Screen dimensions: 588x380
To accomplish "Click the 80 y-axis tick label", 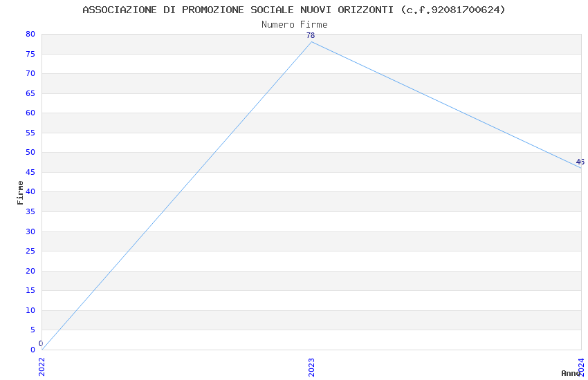I will pos(30,34).
